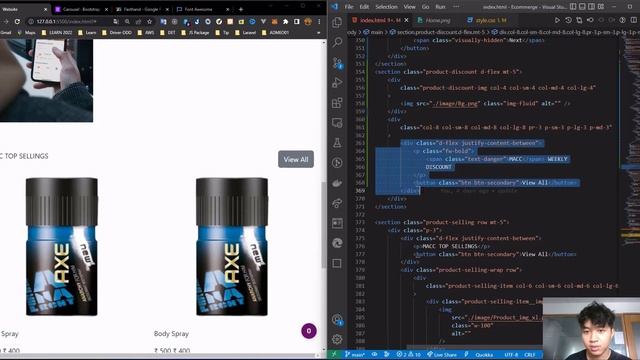
Task: Click the purple cart counter badge
Action: click(x=309, y=331)
